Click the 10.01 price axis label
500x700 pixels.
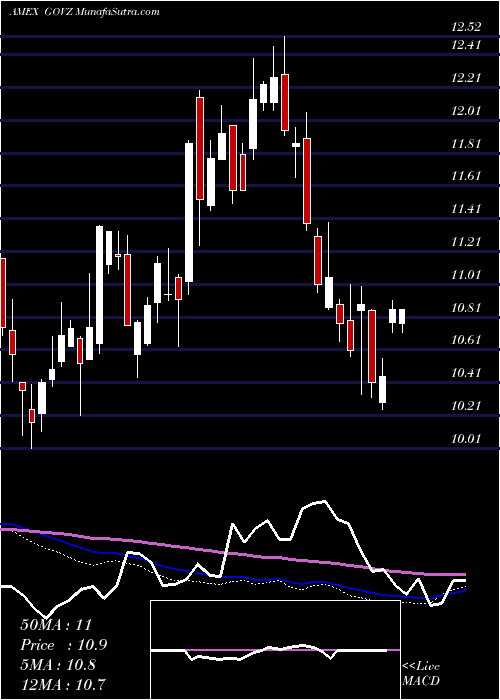point(466,438)
